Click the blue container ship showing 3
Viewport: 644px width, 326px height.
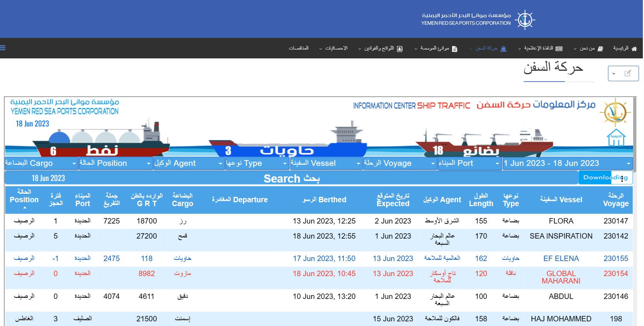pos(287,145)
